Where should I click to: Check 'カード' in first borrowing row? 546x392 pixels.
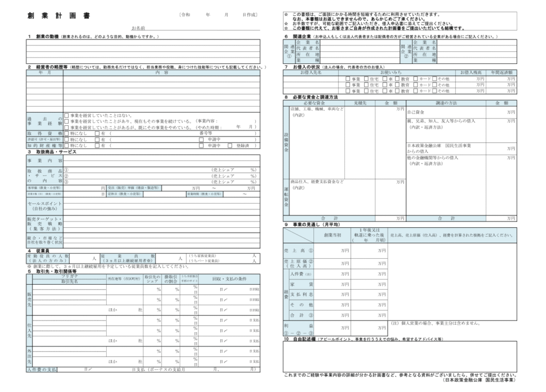coord(416,78)
